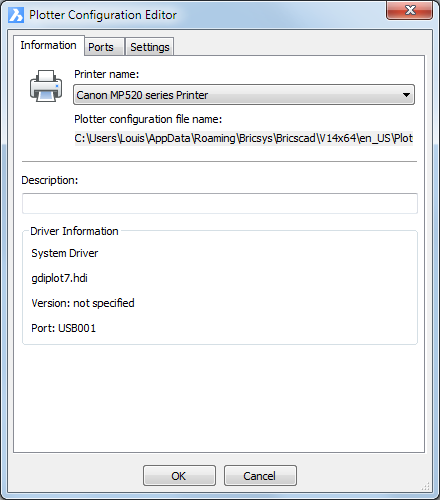Image resolution: width=440 pixels, height=500 pixels.
Task: Click the Description label
Action: (x=50, y=180)
